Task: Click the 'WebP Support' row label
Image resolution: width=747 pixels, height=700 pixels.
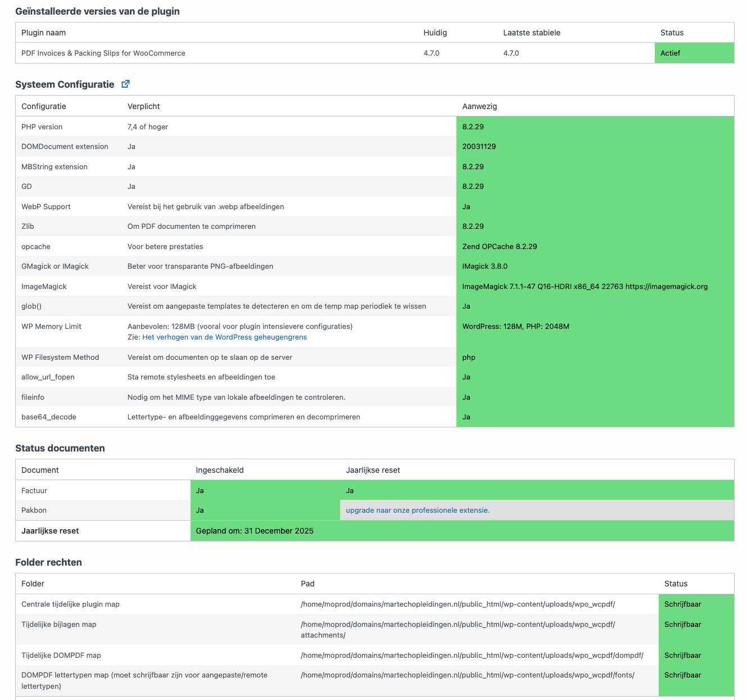Action: click(x=46, y=207)
